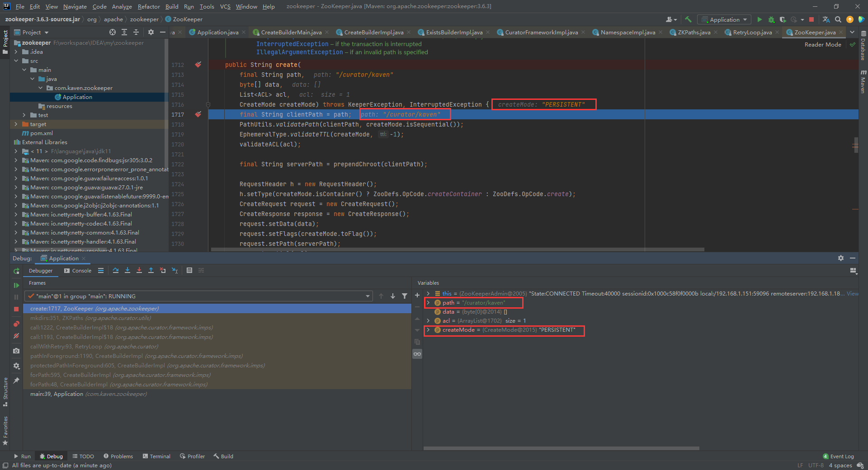Viewport: 868px width, 470px height.
Task: Click the orange update arrow icon
Action: [850, 19]
